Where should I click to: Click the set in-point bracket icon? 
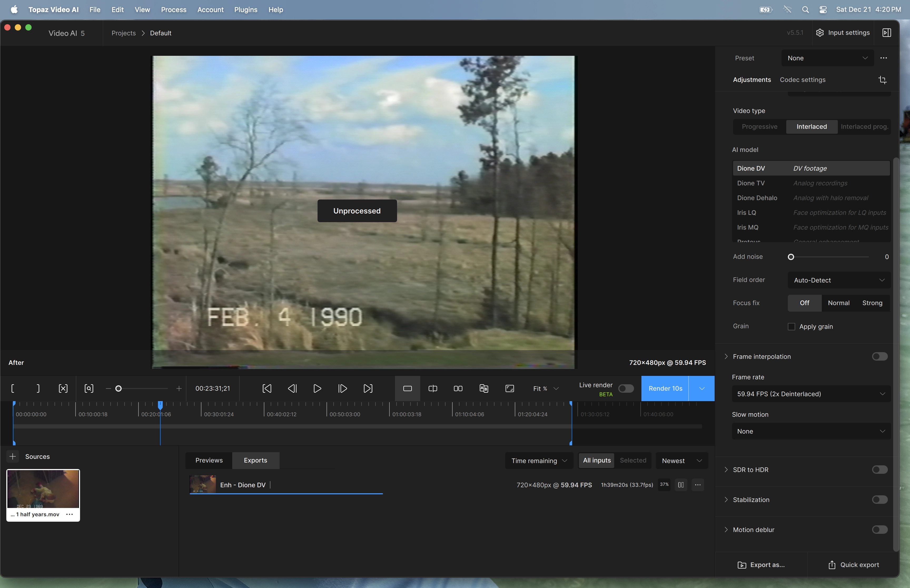click(13, 388)
